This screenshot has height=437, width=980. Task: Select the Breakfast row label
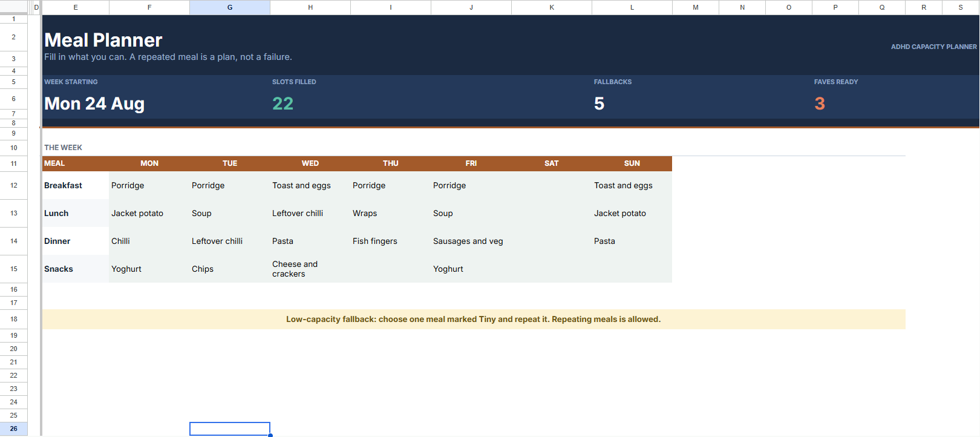tap(76, 185)
